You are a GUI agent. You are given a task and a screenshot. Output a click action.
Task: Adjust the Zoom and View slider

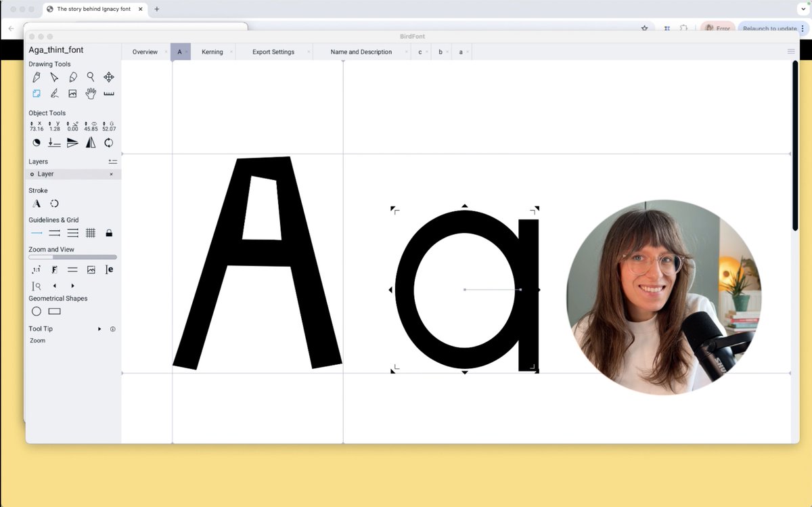(72, 257)
